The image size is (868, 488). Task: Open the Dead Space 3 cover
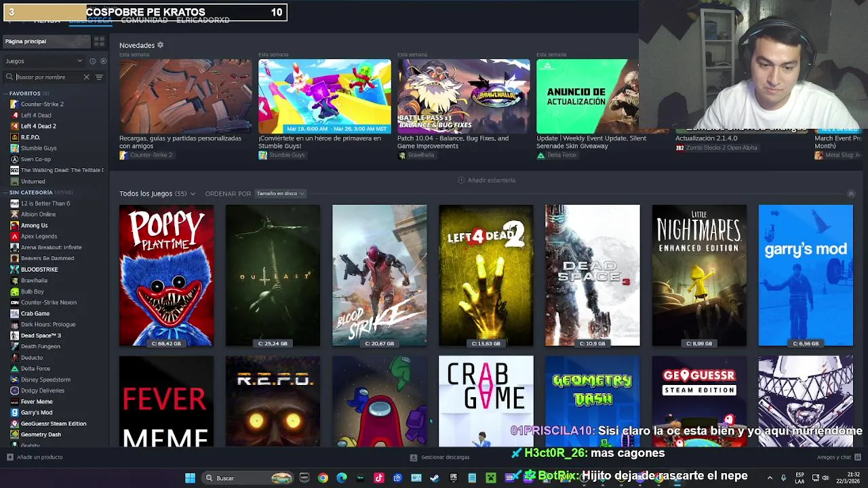592,275
